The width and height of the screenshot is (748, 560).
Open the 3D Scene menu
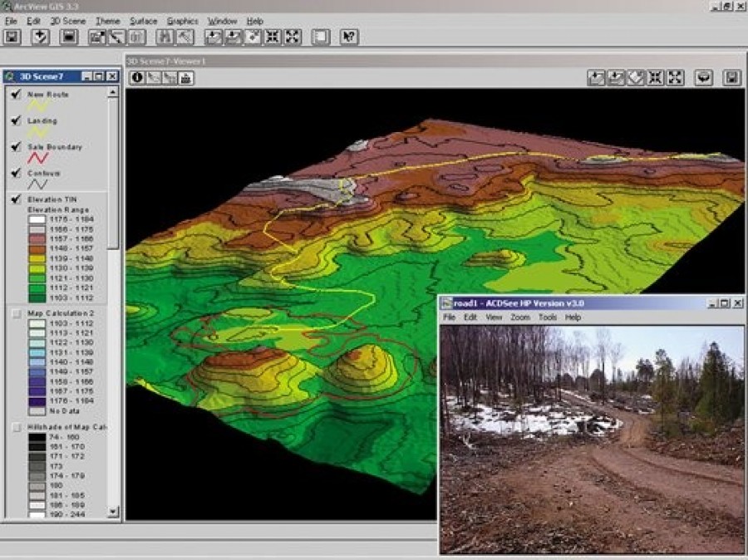tap(67, 21)
